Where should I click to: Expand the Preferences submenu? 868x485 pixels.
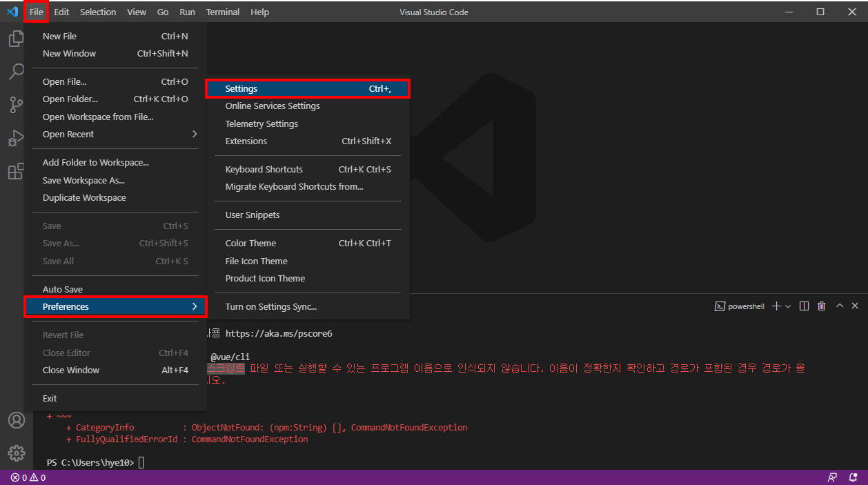[115, 306]
